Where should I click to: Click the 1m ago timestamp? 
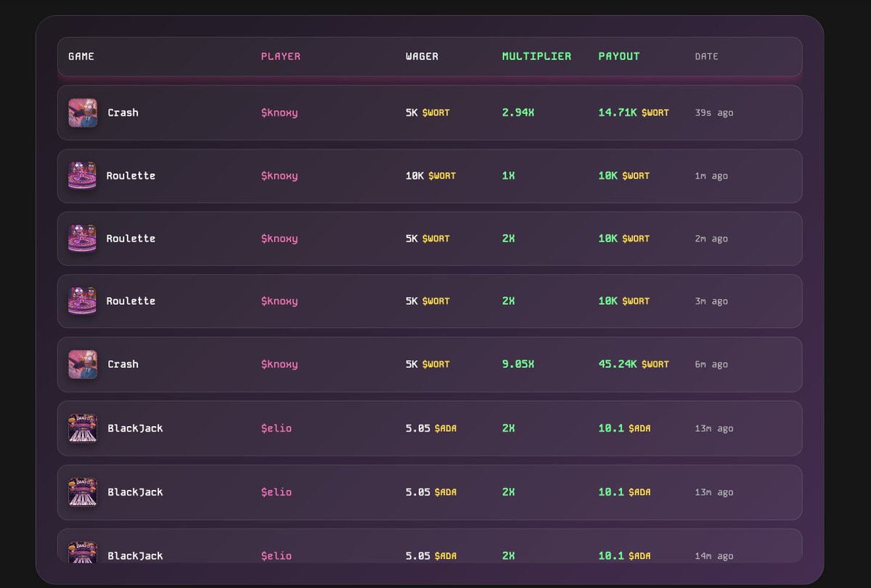click(x=711, y=176)
